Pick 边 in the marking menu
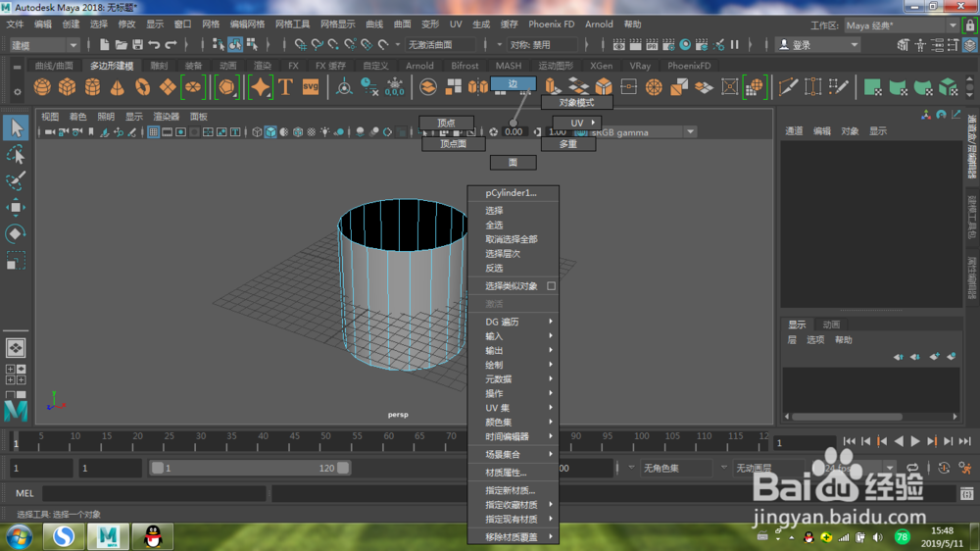The image size is (980, 551). [x=514, y=83]
